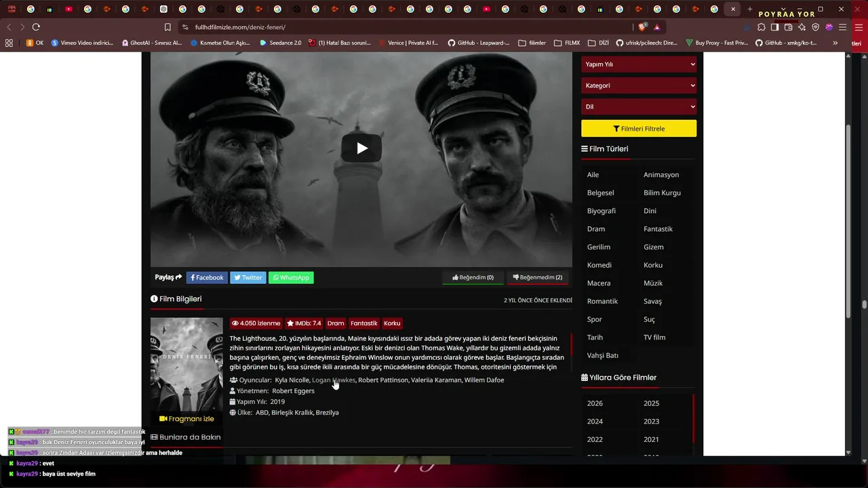Open the Dil language dropdown
Screen dimensions: 868x488
click(639, 106)
